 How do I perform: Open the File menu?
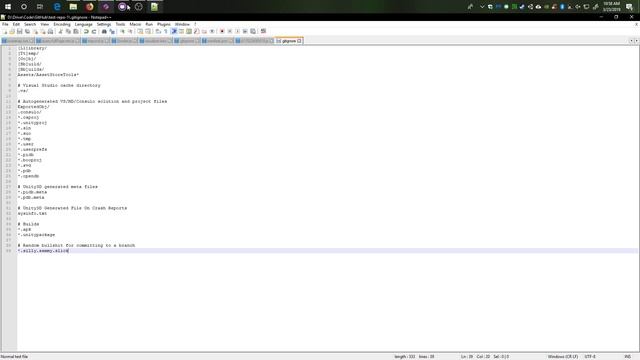coord(5,24)
